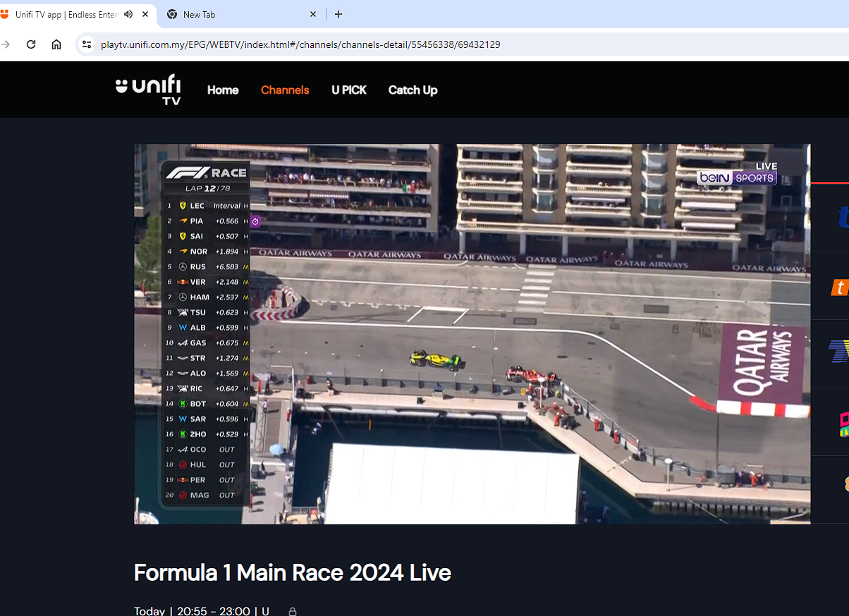This screenshot has width=849, height=616.
Task: Select the blue-and-yellow striped logo channel
Action: click(839, 351)
